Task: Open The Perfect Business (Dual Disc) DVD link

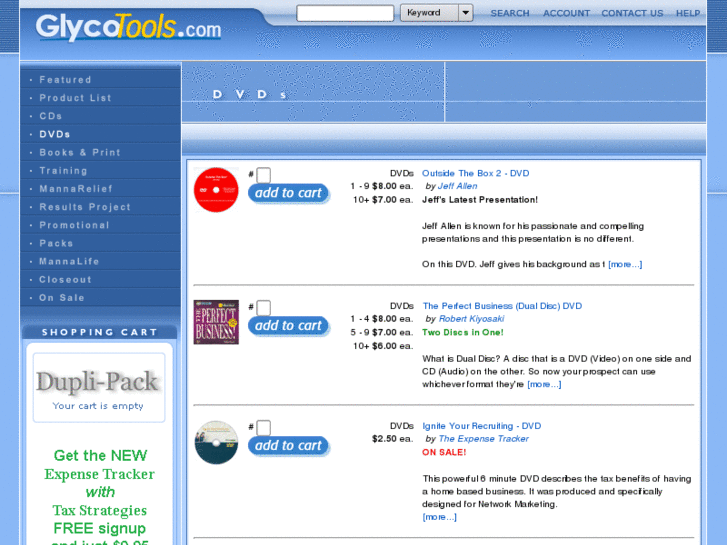Action: click(502, 306)
